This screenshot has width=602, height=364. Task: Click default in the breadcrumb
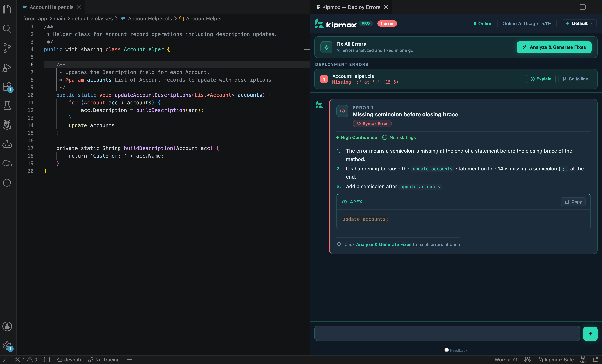pyautogui.click(x=80, y=19)
